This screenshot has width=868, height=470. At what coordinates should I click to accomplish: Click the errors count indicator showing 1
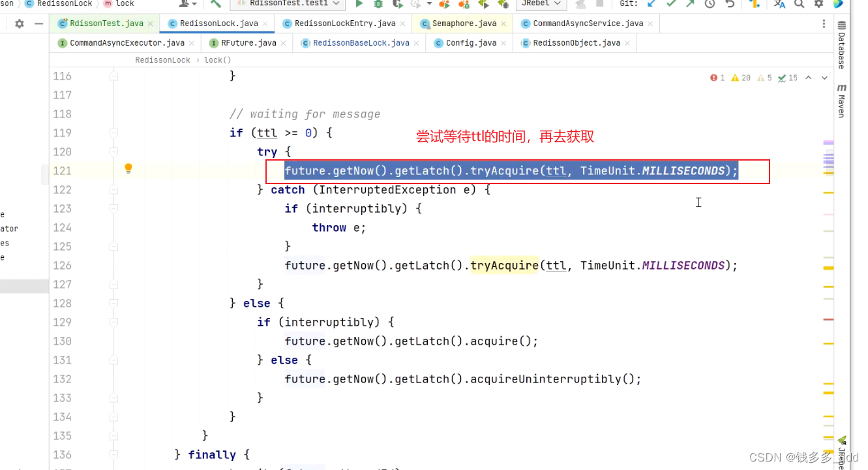tap(717, 78)
